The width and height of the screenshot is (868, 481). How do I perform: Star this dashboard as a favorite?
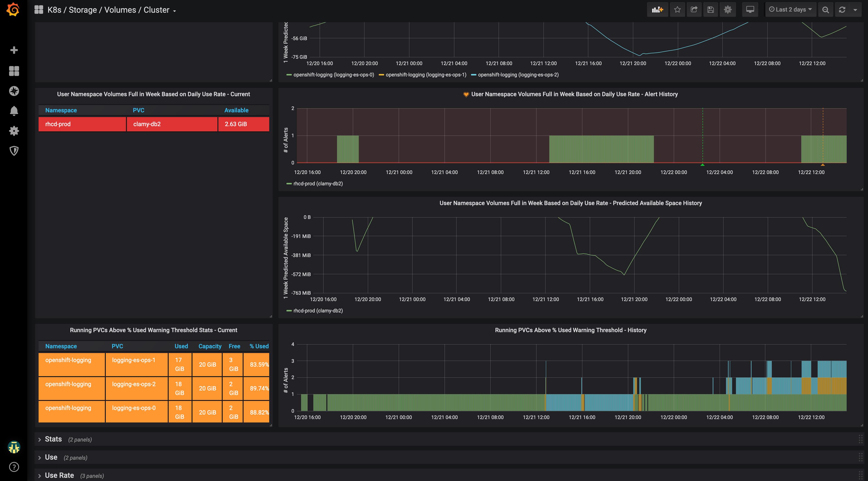point(677,10)
